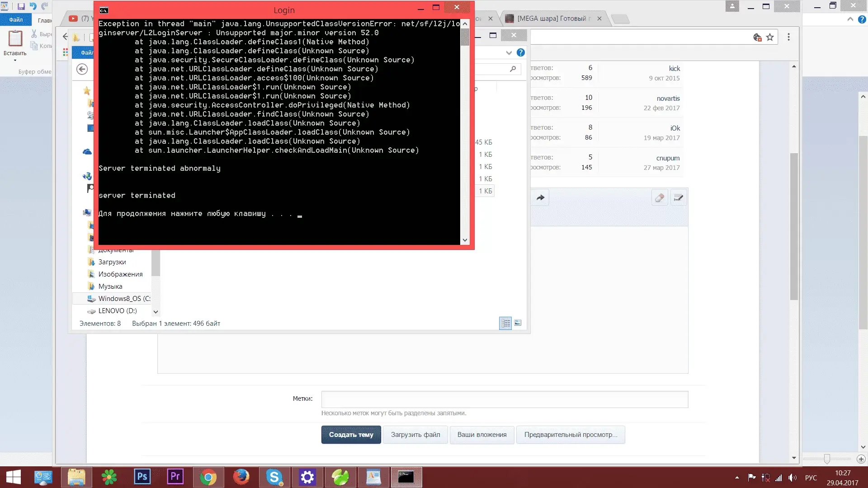Open Premiere Pro from taskbar

click(175, 477)
